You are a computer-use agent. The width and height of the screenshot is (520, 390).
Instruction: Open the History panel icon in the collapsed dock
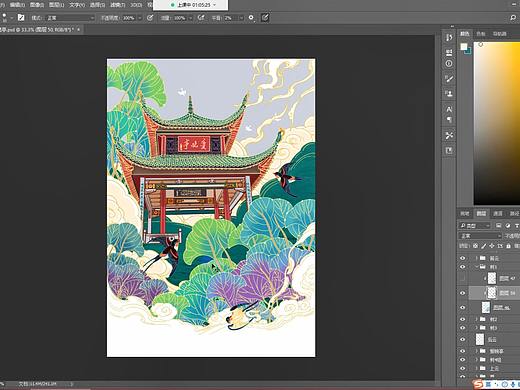(449, 38)
